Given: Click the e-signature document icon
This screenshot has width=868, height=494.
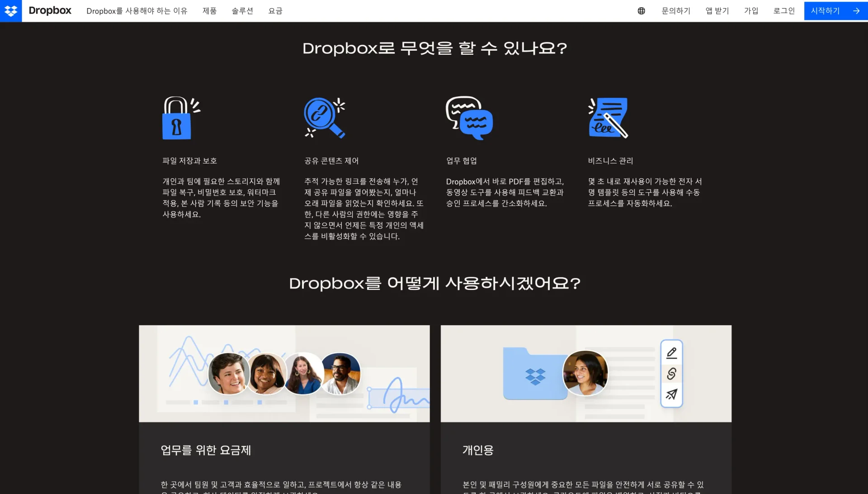Looking at the screenshot, I should tap(609, 118).
